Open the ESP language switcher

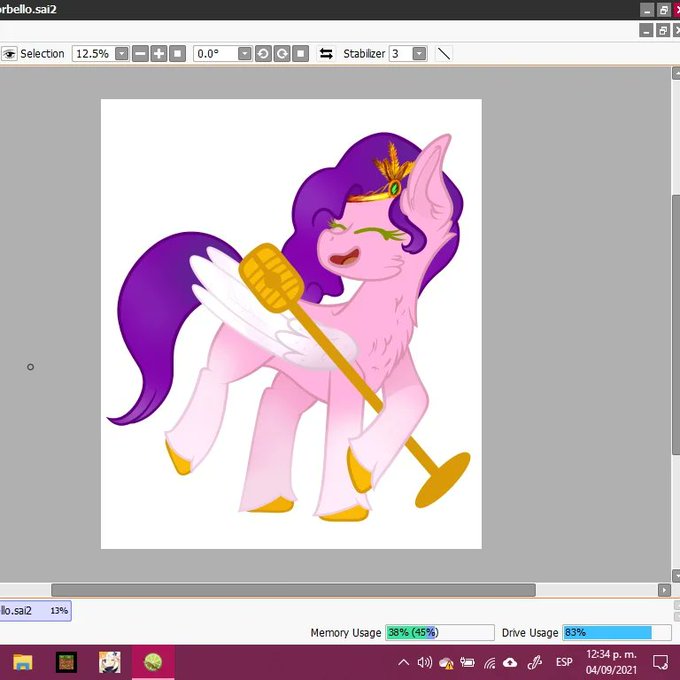point(564,662)
